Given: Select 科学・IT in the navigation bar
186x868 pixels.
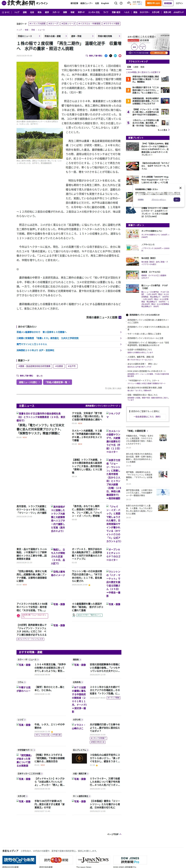Looking at the screenshot, I should point(81,12).
